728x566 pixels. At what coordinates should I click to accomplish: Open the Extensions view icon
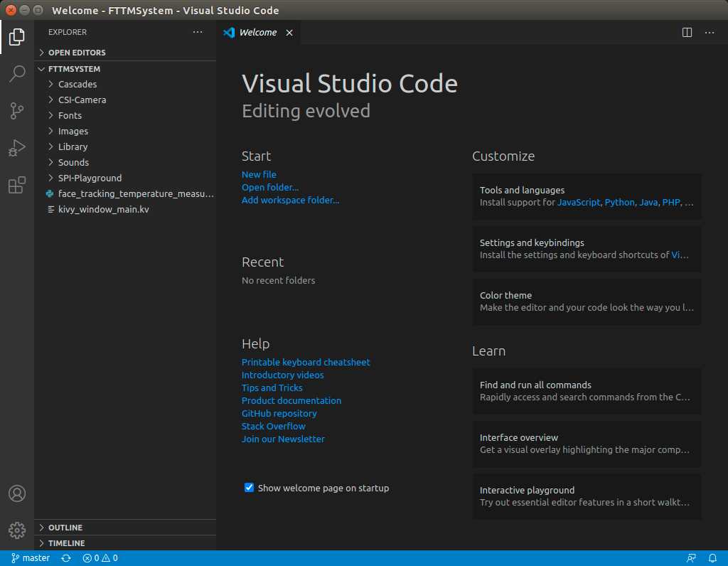(17, 186)
